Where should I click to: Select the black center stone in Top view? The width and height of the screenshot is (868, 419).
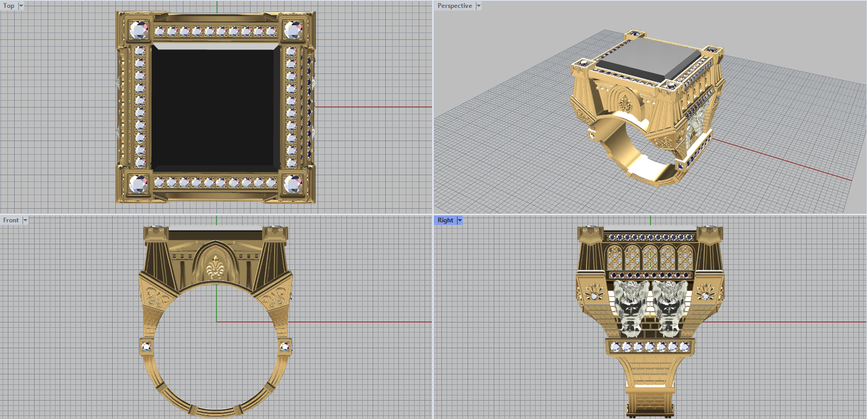[215, 107]
